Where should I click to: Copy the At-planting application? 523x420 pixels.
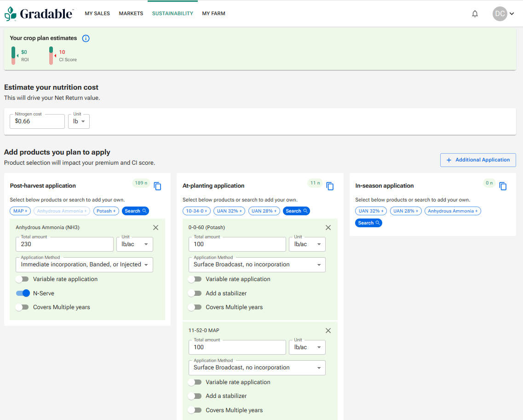[330, 186]
